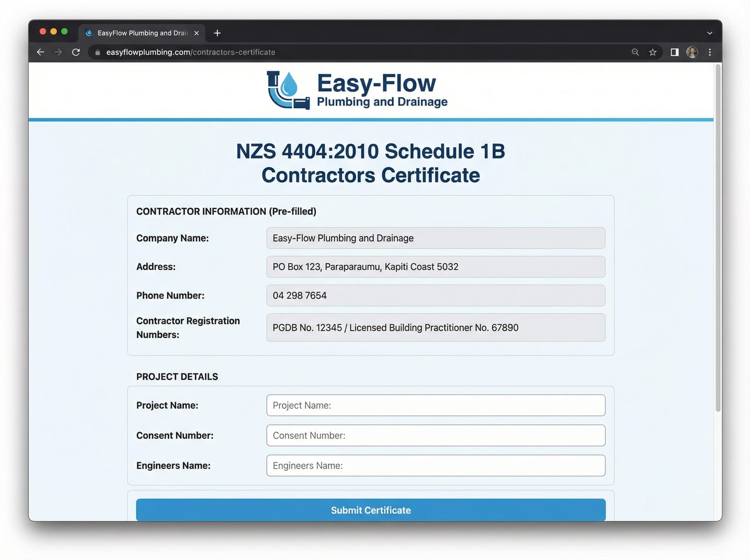The width and height of the screenshot is (750, 560).
Task: Reload the contractors certificate page
Action: pyautogui.click(x=76, y=52)
